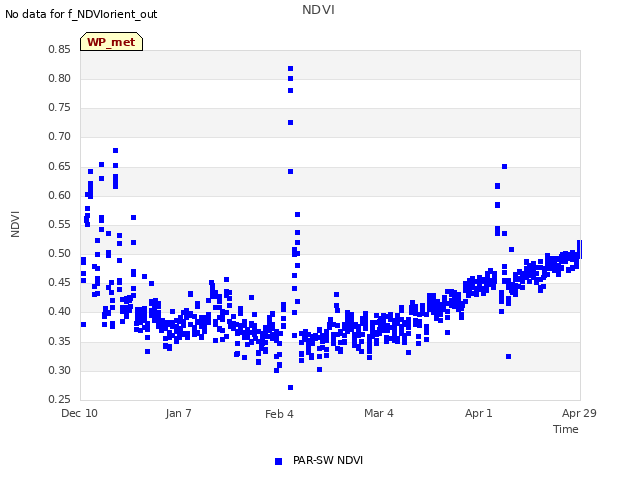Click the WP_met site label tag
Image resolution: width=640 pixels, height=480 pixels.
pyautogui.click(x=111, y=42)
